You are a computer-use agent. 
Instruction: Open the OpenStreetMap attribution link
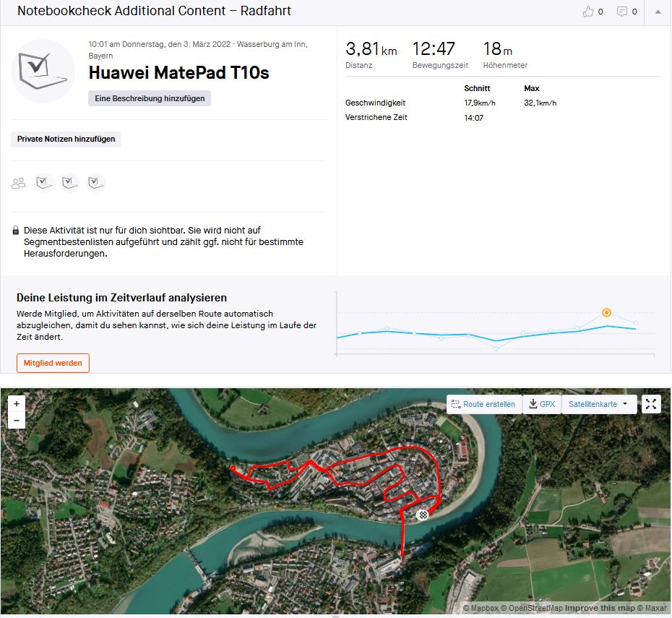click(x=531, y=608)
